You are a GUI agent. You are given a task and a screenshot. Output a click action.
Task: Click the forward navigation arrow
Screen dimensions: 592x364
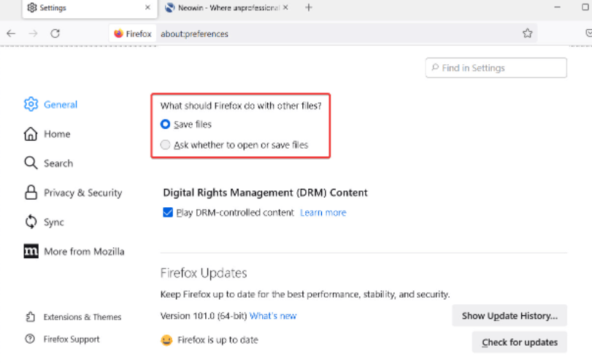pos(33,34)
